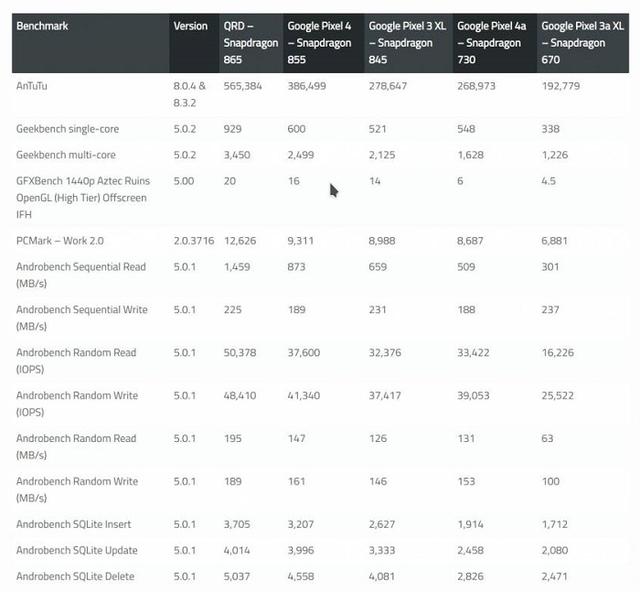The height and width of the screenshot is (592, 640).
Task: Click the PCMark version 2.0.3716 cell
Action: (x=194, y=241)
